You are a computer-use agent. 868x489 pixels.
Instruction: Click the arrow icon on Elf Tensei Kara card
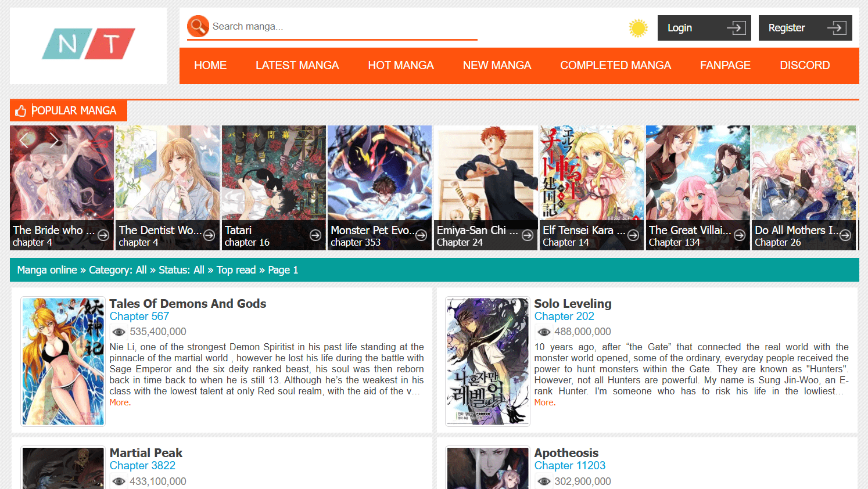633,235
